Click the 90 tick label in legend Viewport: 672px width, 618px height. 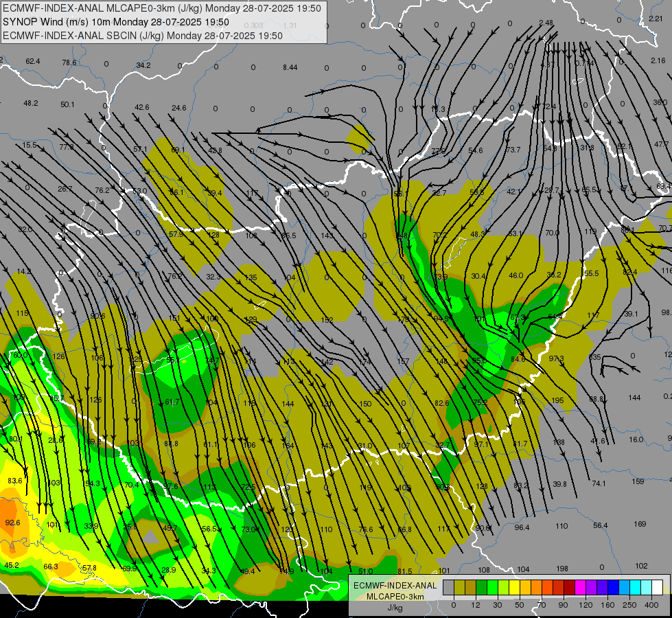tap(563, 605)
